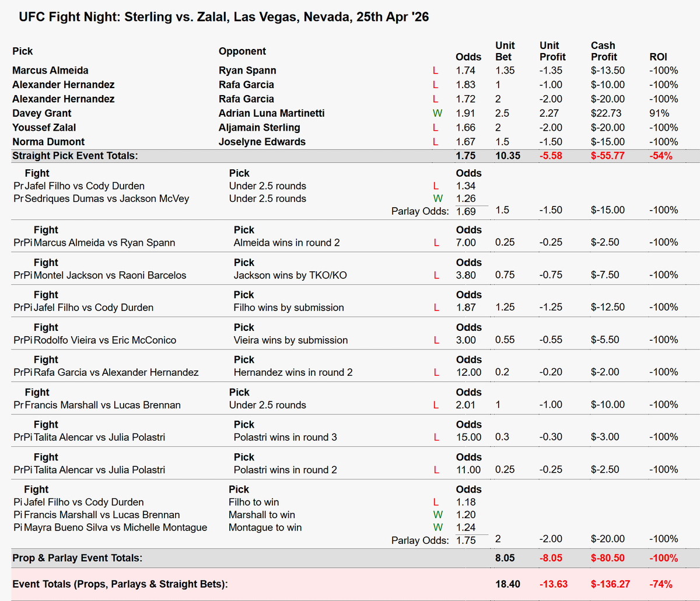This screenshot has width=700, height=601.
Task: Click 'Prop & Parlay Event Totals:' label
Action: 77,558
